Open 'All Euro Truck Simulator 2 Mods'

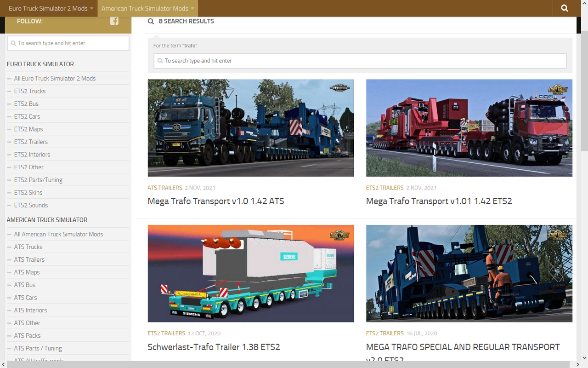click(x=55, y=78)
